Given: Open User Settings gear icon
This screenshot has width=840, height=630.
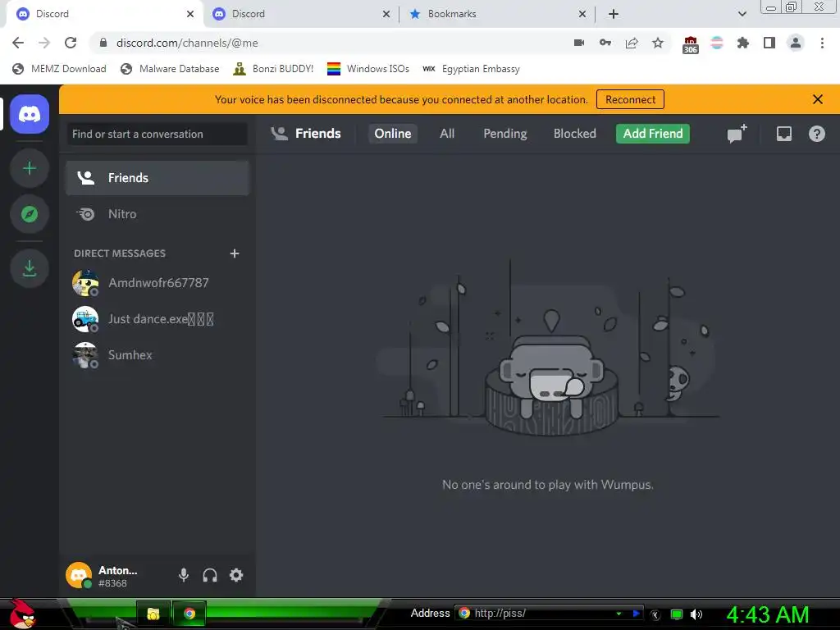Looking at the screenshot, I should 236,575.
